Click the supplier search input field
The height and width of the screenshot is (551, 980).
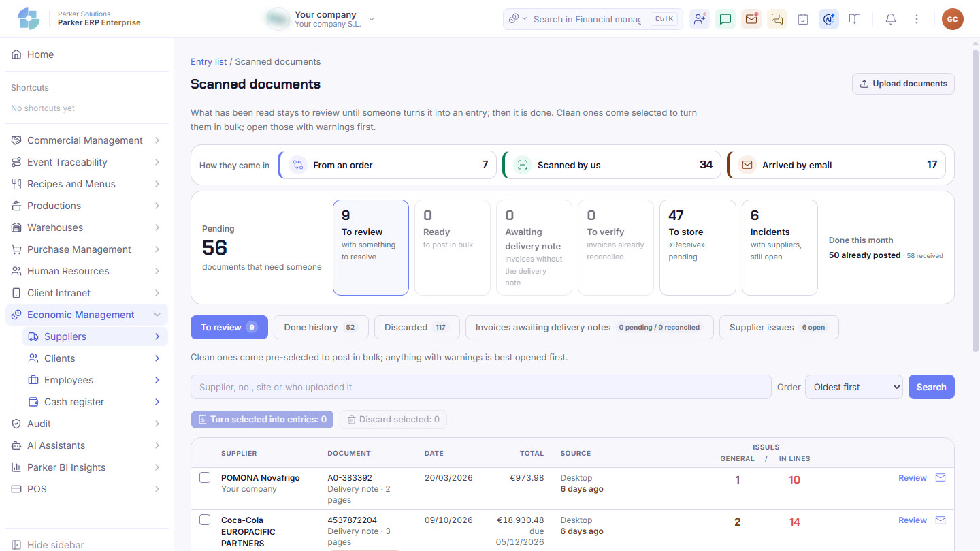coord(480,387)
